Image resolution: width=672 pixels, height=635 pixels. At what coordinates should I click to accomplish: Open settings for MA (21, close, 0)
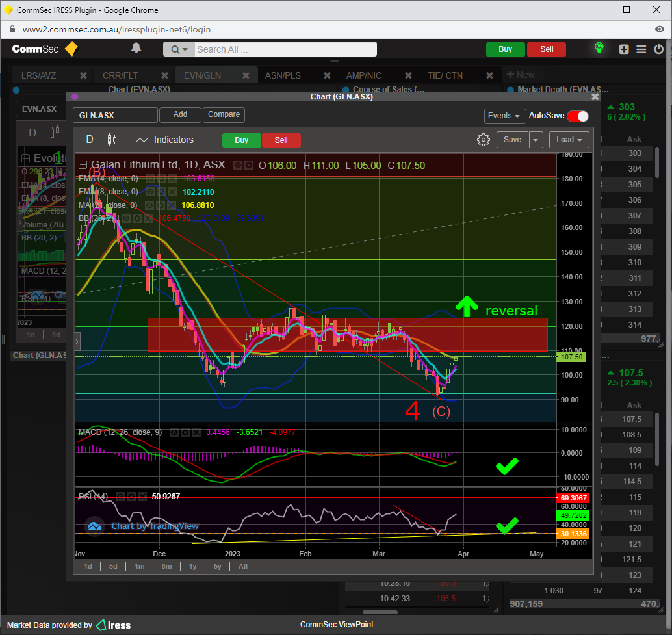(161, 205)
